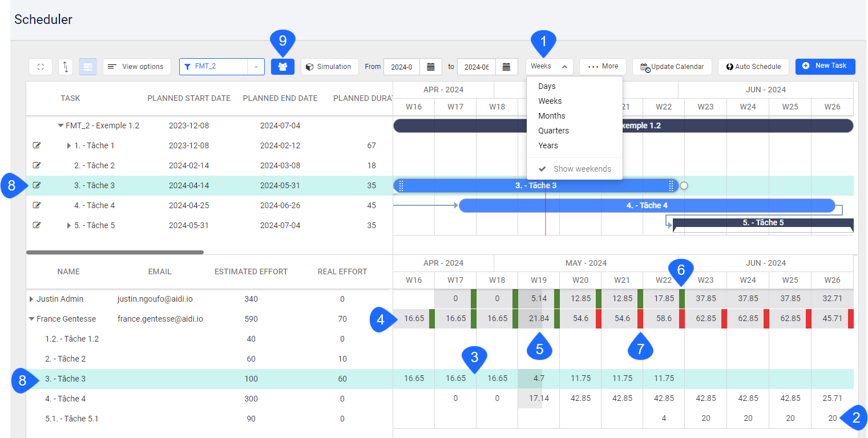Open the to date calendar picker icon
Viewport: 868px width, 438px height.
point(507,67)
